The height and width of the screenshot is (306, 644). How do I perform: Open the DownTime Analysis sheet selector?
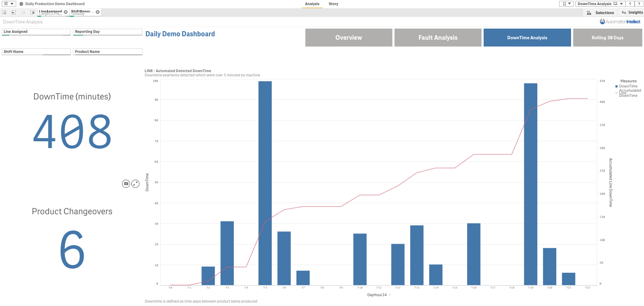click(x=600, y=4)
